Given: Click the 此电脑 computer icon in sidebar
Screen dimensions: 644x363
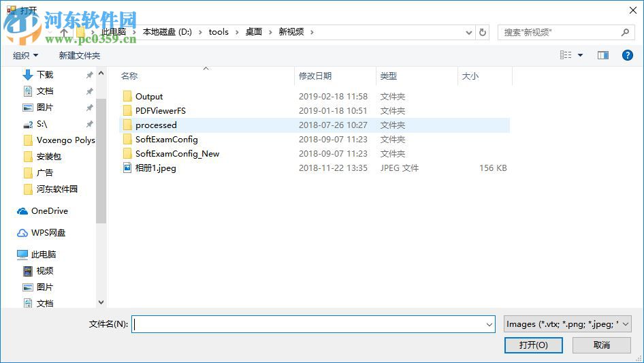Looking at the screenshot, I should (22, 255).
